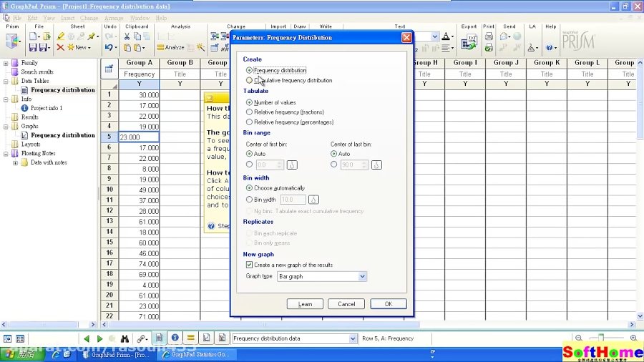Click the Learn button in dialog
The width and height of the screenshot is (644, 362).
305,304
